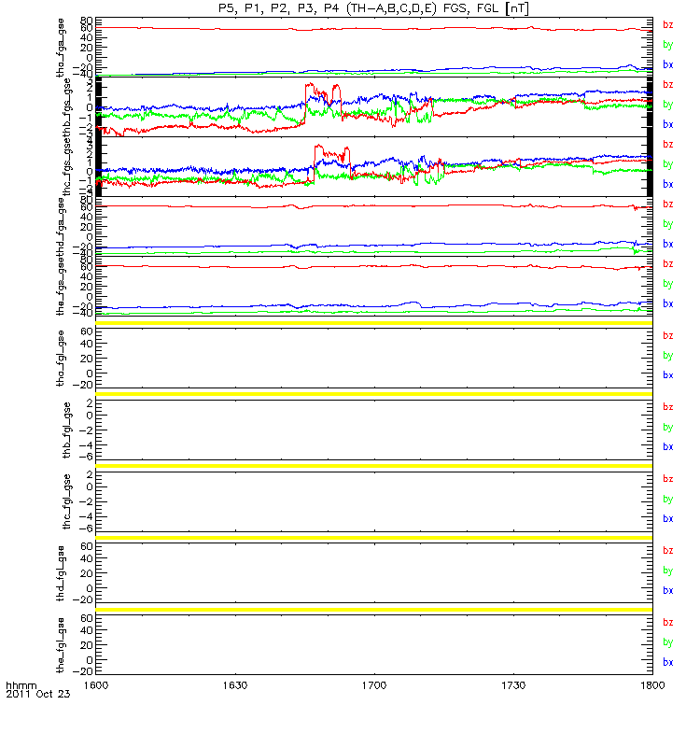Select the 'tha_fgl_gse' vertical axis label

(x=61, y=358)
